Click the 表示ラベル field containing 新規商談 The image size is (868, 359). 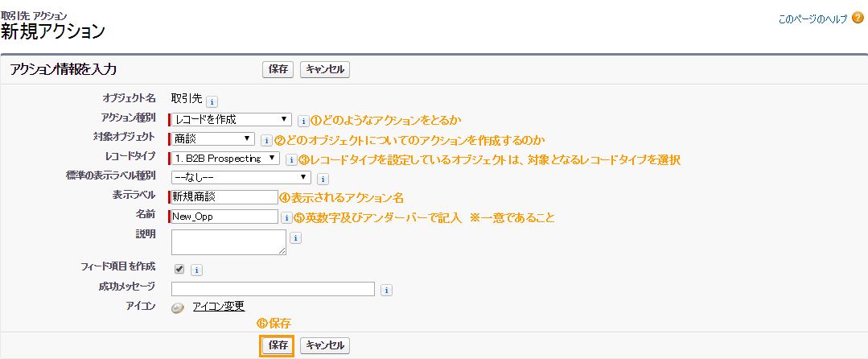pyautogui.click(x=224, y=196)
